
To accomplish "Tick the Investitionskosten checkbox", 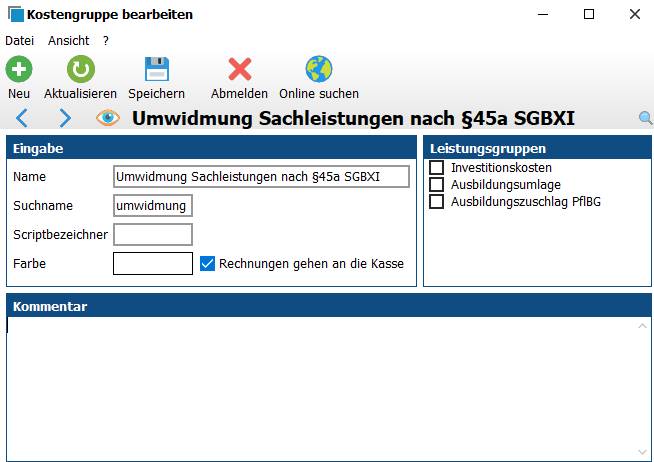I will [x=436, y=168].
